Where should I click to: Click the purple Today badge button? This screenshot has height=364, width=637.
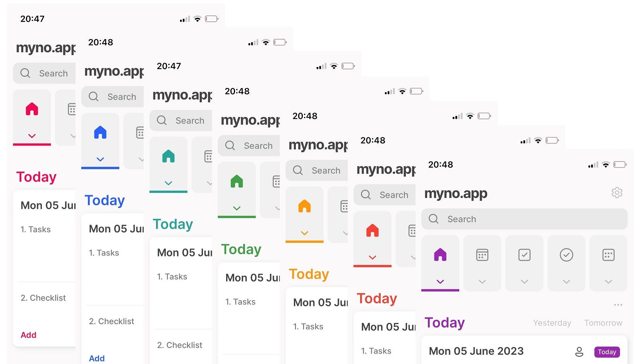coord(607,352)
